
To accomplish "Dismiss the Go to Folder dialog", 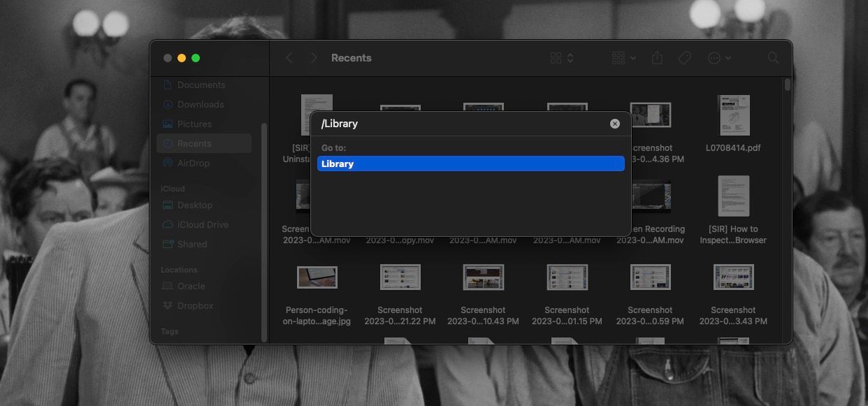I will click(x=614, y=123).
